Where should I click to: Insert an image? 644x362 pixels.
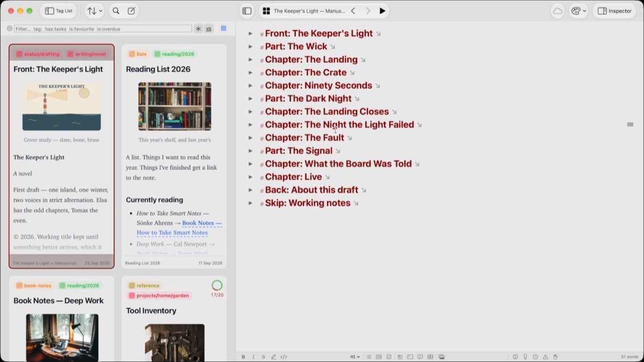441,357
